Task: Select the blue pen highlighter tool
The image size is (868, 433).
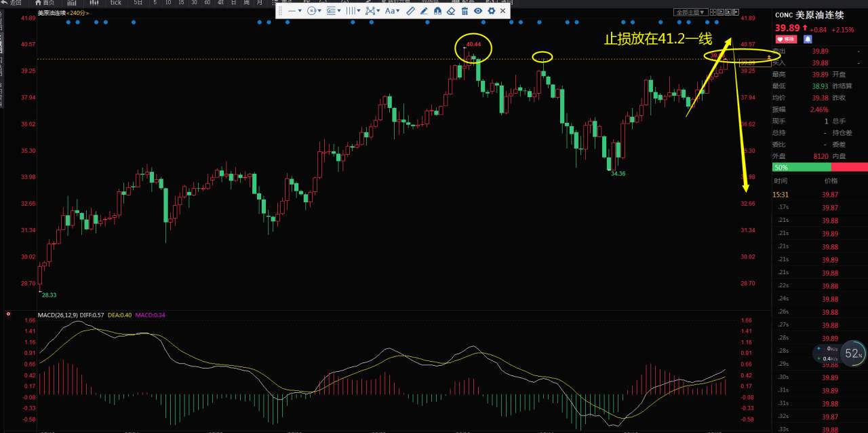Action: [x=424, y=11]
